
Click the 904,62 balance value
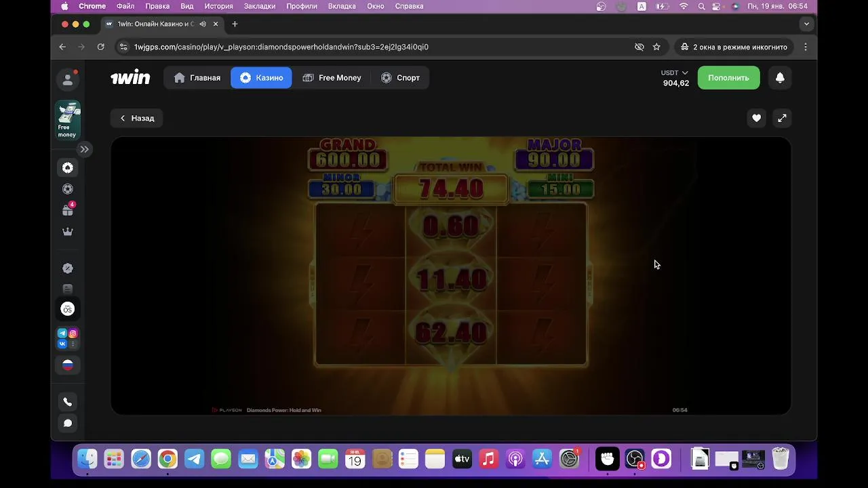(x=676, y=83)
